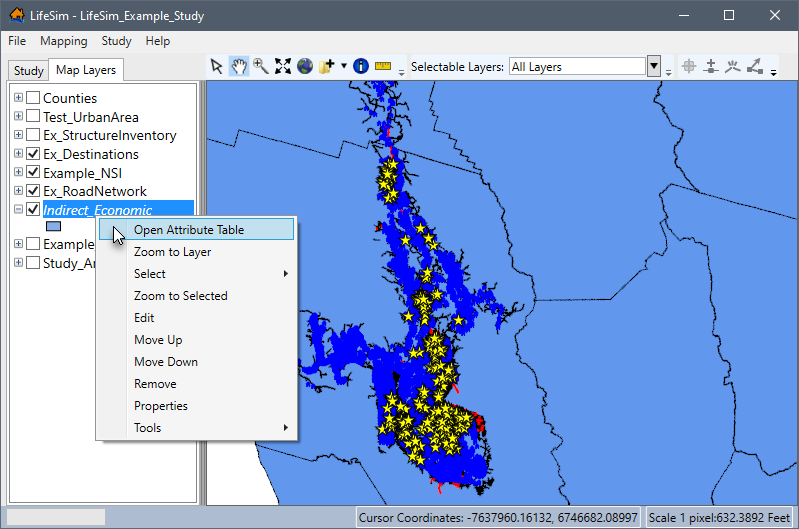Choose Open Attribute Table from context menu

(x=197, y=229)
